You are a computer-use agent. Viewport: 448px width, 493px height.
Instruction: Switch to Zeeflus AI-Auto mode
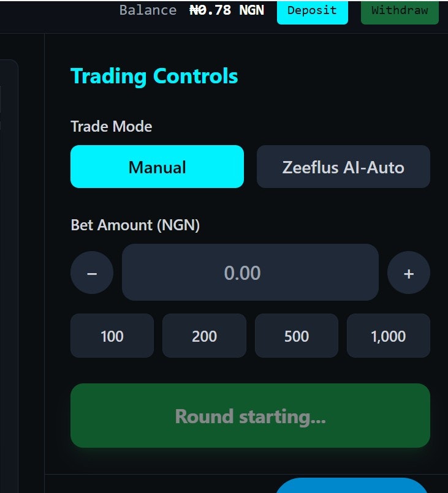pos(343,167)
